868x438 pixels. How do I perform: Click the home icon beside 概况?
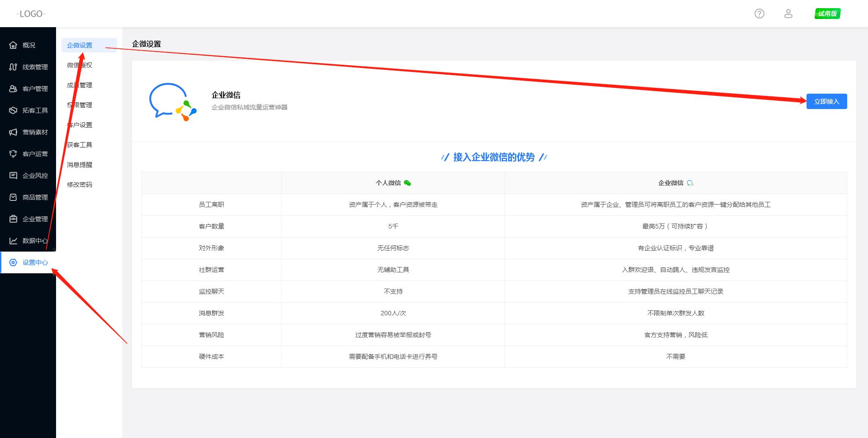pos(13,45)
